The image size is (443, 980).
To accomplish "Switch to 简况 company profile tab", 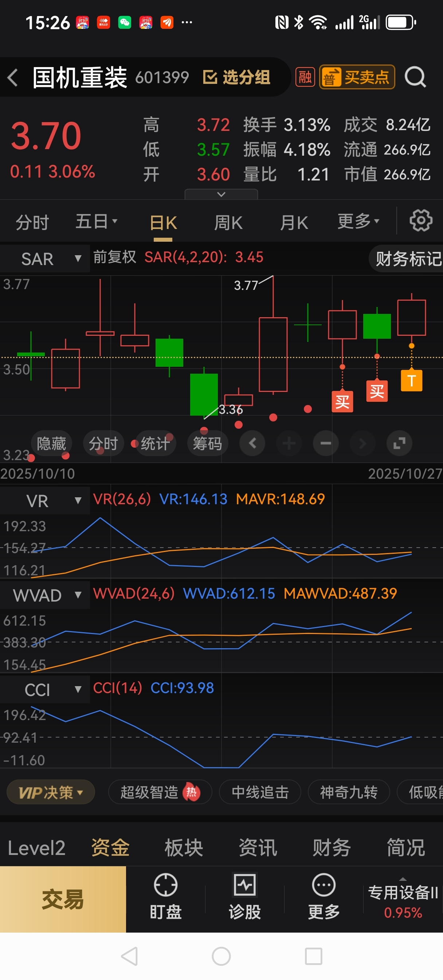I will (406, 848).
